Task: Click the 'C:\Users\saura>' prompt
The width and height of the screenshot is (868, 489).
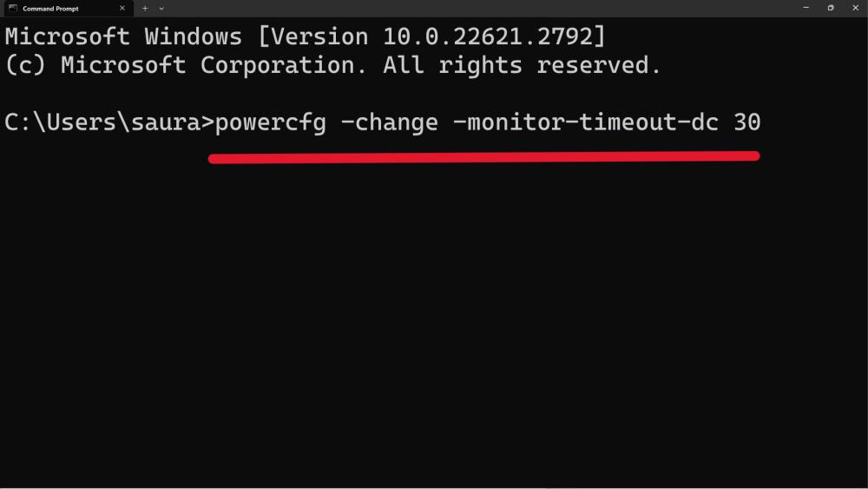Action: pos(108,122)
